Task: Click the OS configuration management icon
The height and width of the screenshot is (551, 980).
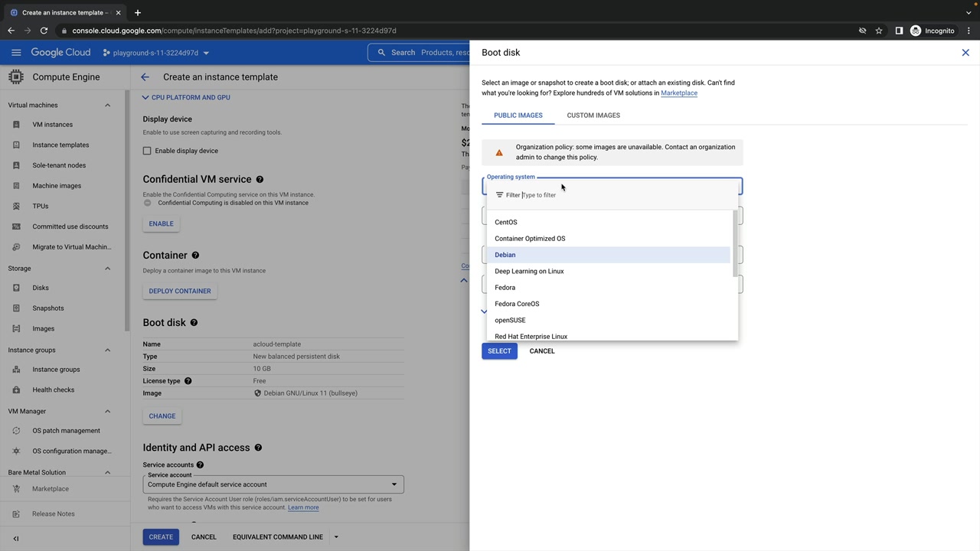Action: pos(16,452)
